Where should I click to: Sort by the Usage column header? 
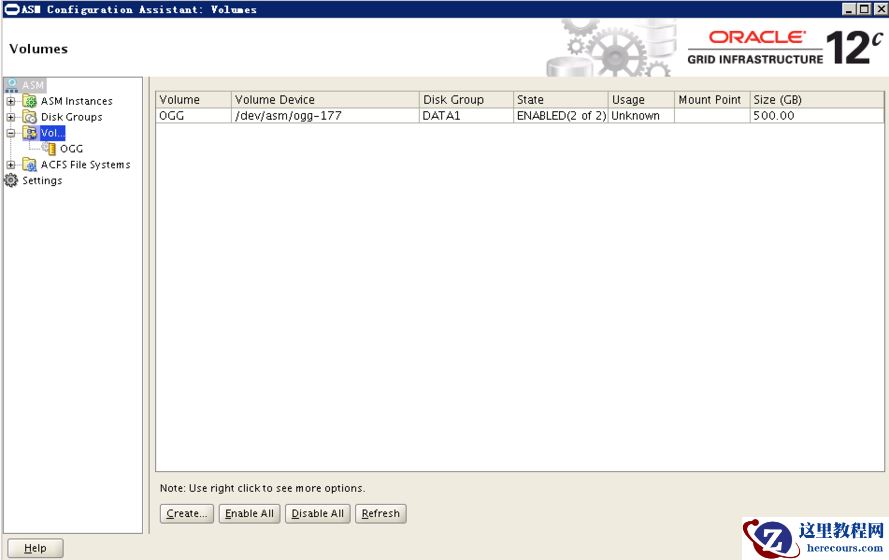point(641,99)
